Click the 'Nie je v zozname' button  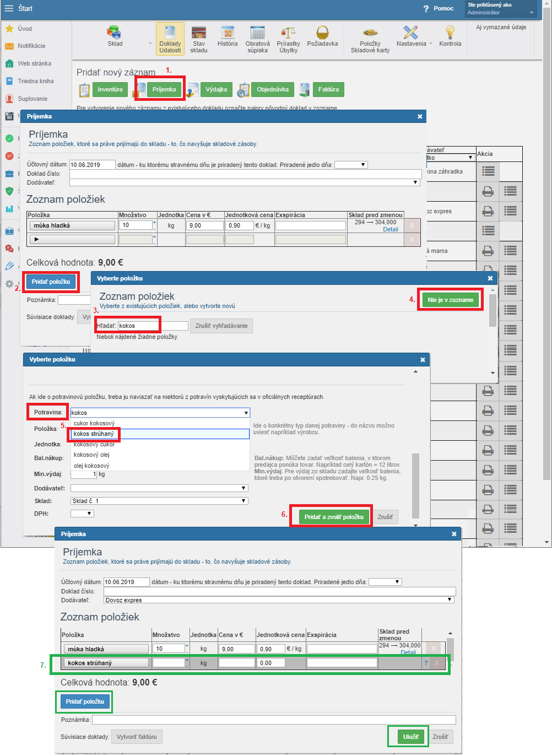click(451, 300)
